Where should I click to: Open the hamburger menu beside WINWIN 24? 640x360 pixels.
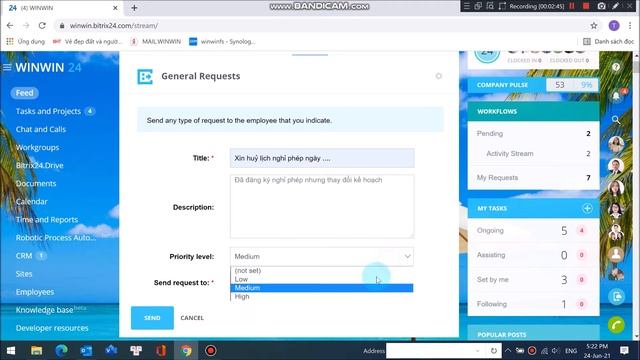pyautogui.click(x=7, y=67)
